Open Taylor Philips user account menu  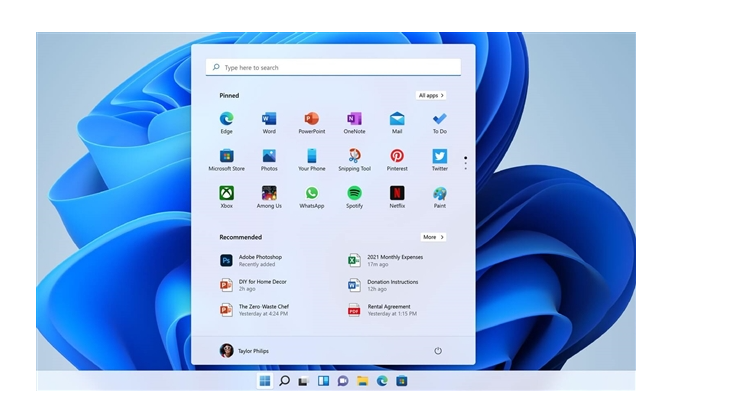(x=245, y=351)
